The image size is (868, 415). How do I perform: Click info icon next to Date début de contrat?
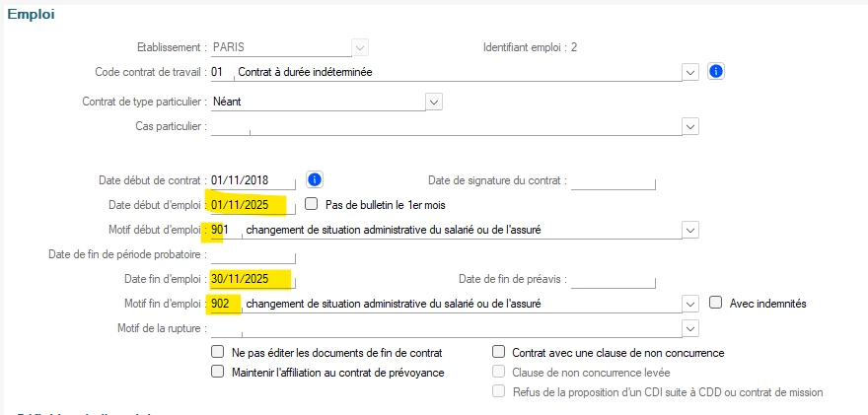click(x=315, y=179)
